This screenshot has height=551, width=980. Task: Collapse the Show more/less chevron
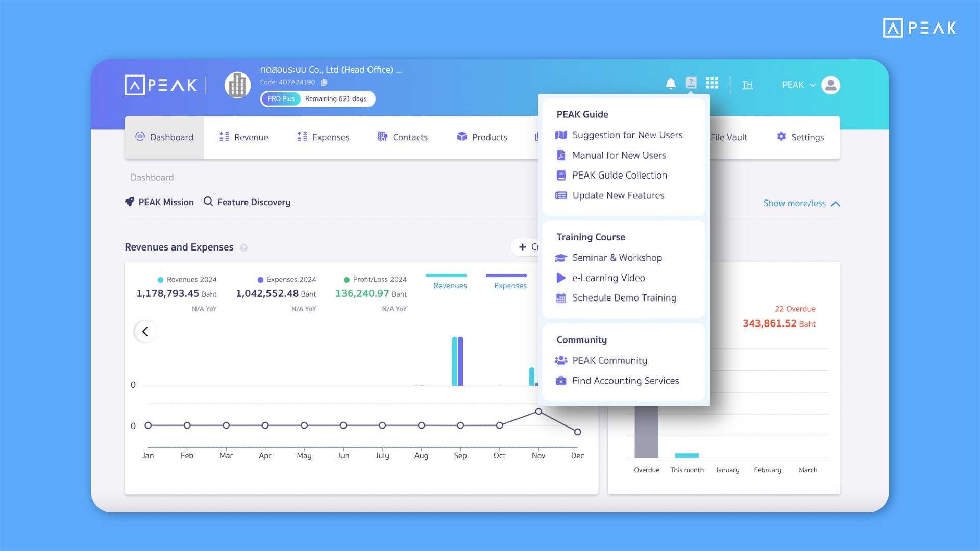[836, 203]
